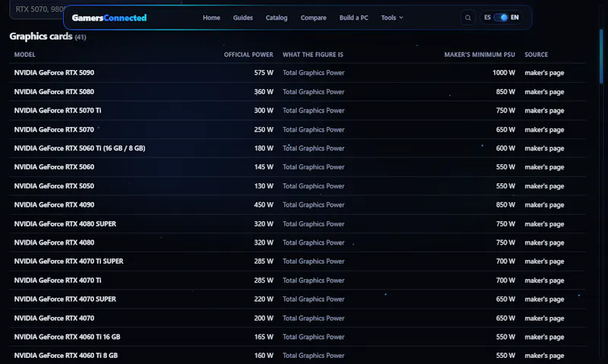Expand the Tools dropdown menu
608x364 pixels.
392,17
